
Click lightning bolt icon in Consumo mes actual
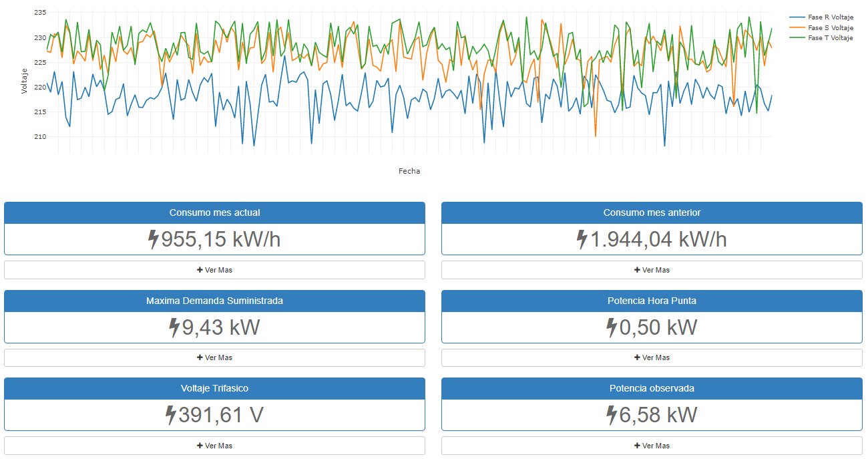(x=154, y=239)
